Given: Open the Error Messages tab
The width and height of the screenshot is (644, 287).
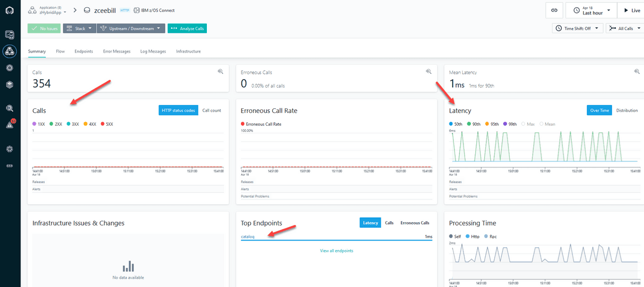Looking at the screenshot, I should pyautogui.click(x=116, y=51).
